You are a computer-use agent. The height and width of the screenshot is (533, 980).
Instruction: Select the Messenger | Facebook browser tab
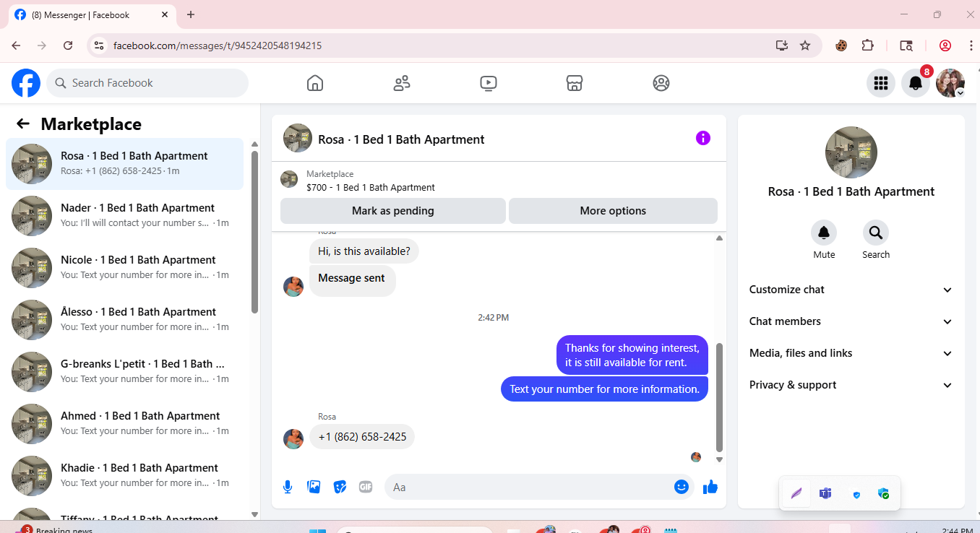click(91, 14)
